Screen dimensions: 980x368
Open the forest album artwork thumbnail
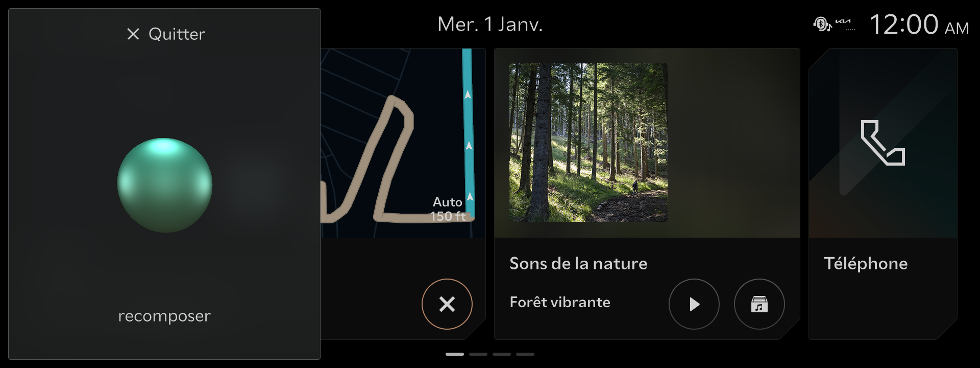[589, 143]
